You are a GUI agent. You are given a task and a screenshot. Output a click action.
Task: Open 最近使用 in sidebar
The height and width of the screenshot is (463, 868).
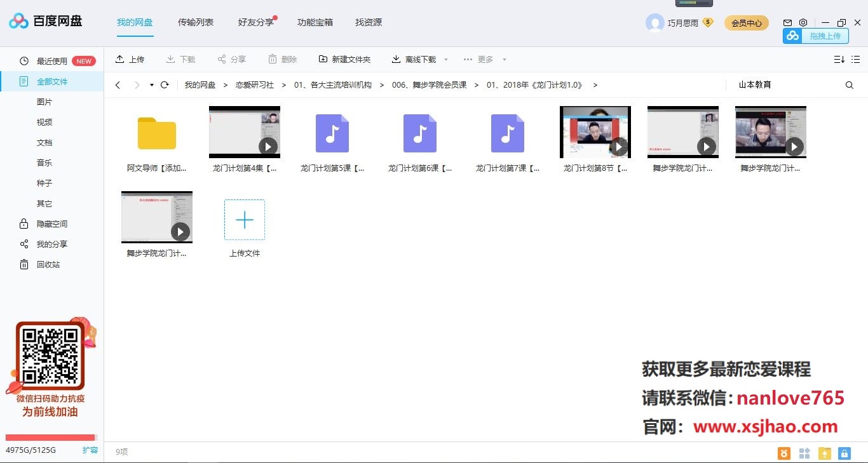51,61
